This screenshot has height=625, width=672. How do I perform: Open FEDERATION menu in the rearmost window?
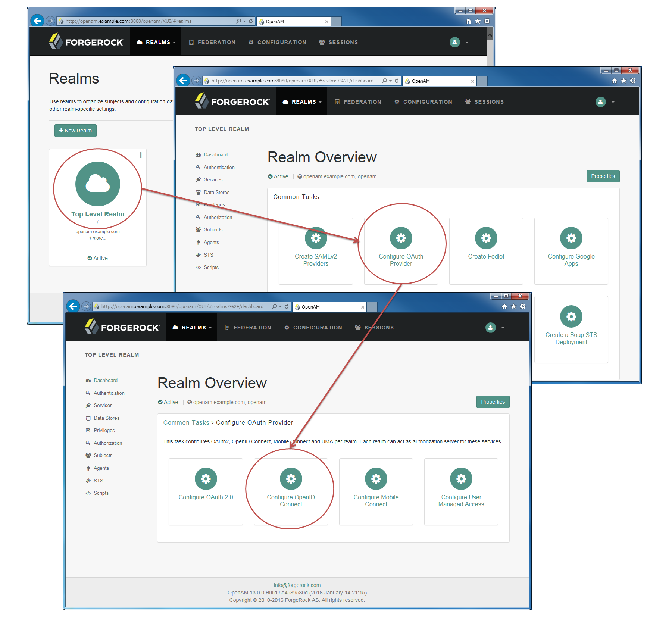pyautogui.click(x=212, y=42)
